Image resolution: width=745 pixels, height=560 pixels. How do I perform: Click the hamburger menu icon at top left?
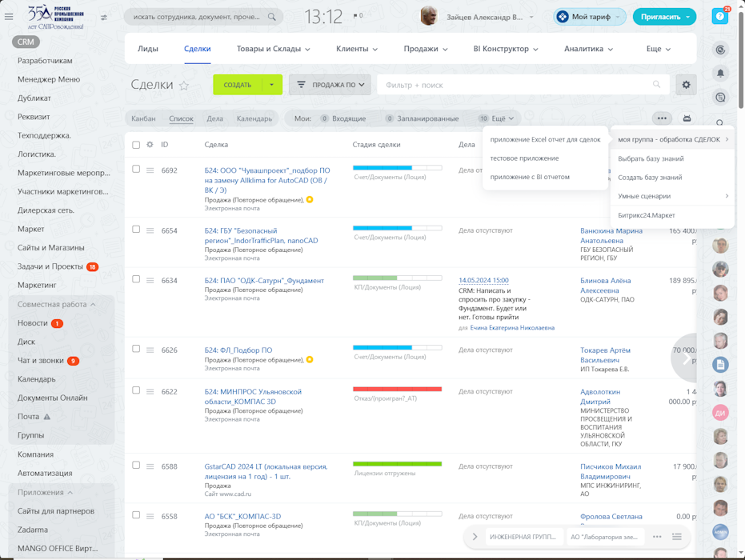click(x=9, y=17)
